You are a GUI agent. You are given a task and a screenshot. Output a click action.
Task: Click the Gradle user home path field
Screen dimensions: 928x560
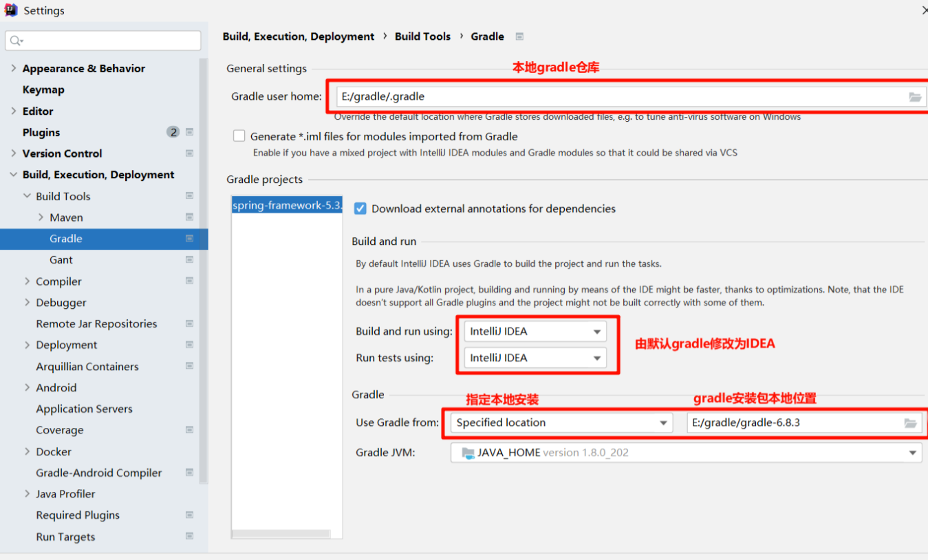pyautogui.click(x=630, y=96)
